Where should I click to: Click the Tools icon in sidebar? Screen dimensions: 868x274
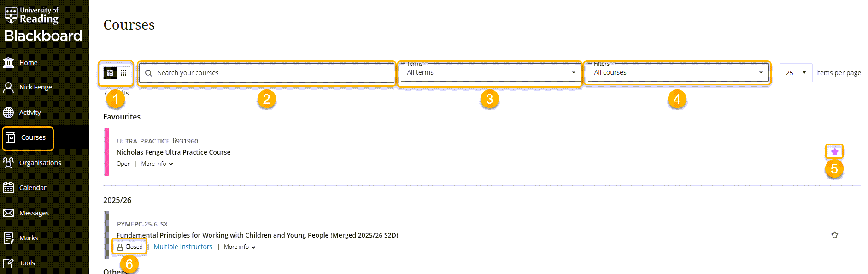[8, 263]
